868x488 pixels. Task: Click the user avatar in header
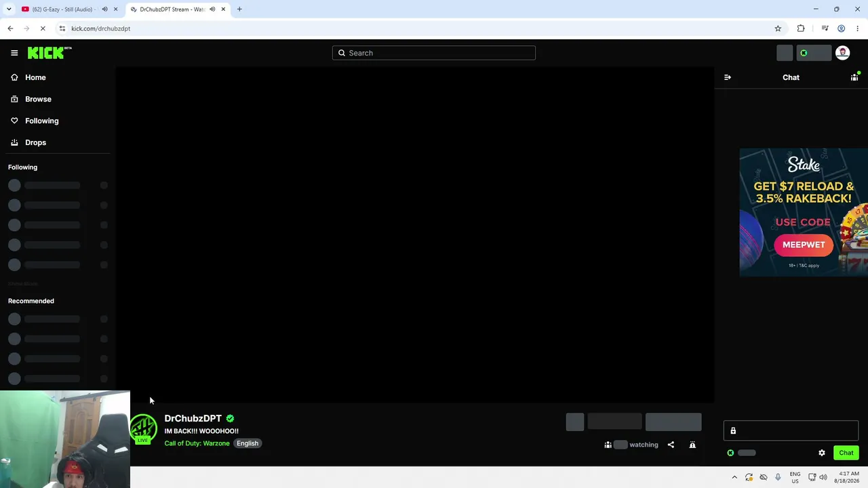(842, 53)
